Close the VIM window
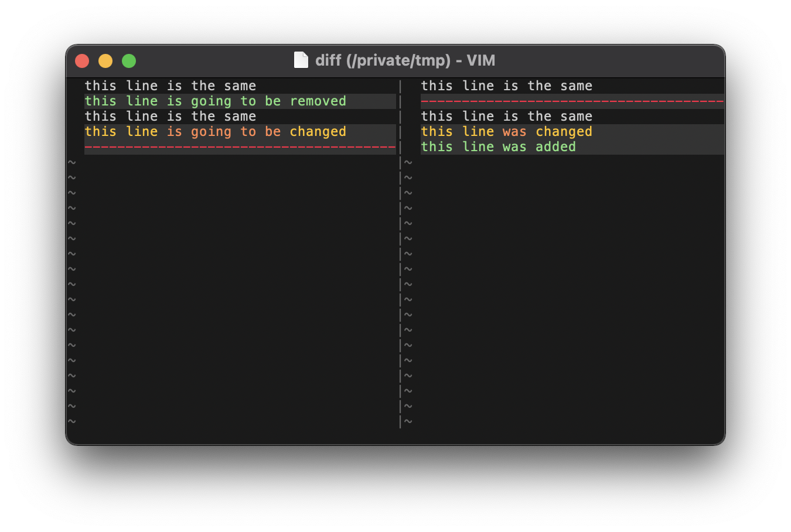The width and height of the screenshot is (791, 532). pyautogui.click(x=81, y=60)
